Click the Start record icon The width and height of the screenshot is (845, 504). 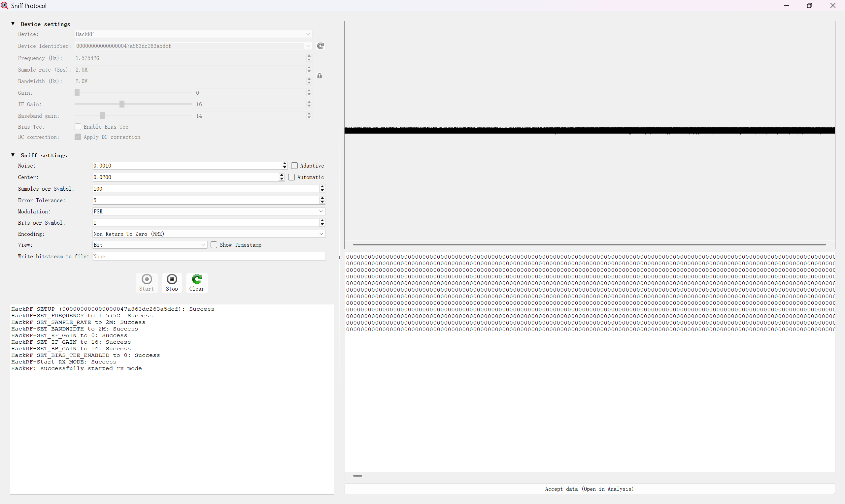[x=147, y=279]
